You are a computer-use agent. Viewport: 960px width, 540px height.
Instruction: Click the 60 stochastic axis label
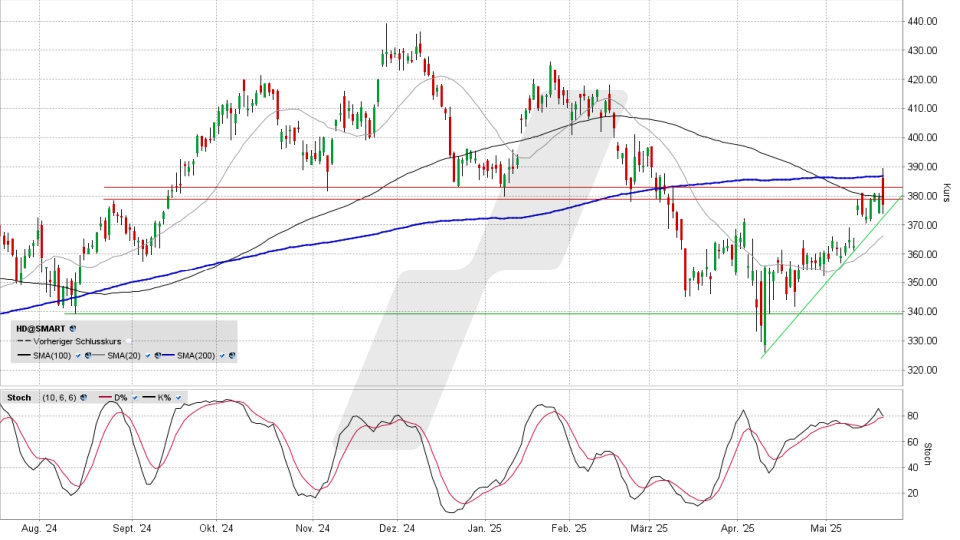(x=912, y=442)
